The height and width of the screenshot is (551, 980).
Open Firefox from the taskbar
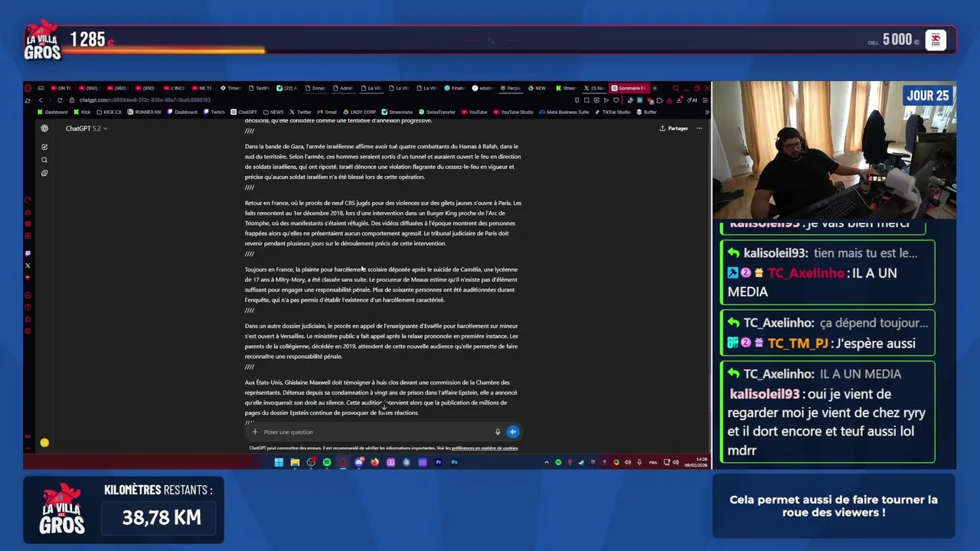pyautogui.click(x=374, y=462)
